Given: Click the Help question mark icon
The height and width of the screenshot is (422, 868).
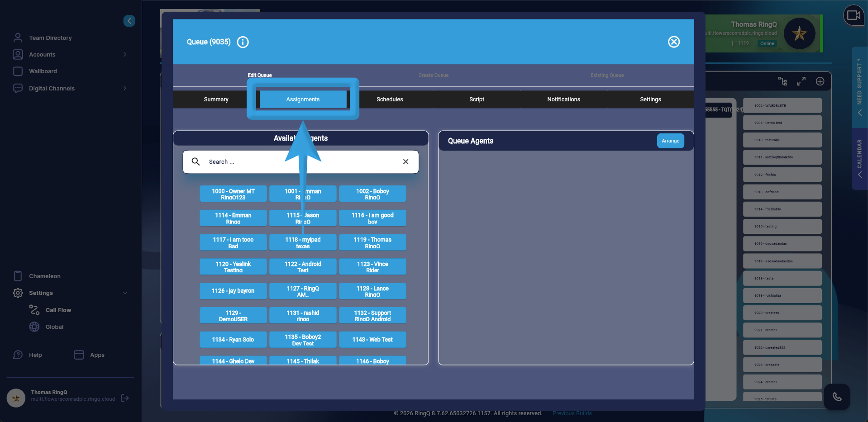Looking at the screenshot, I should coord(18,355).
